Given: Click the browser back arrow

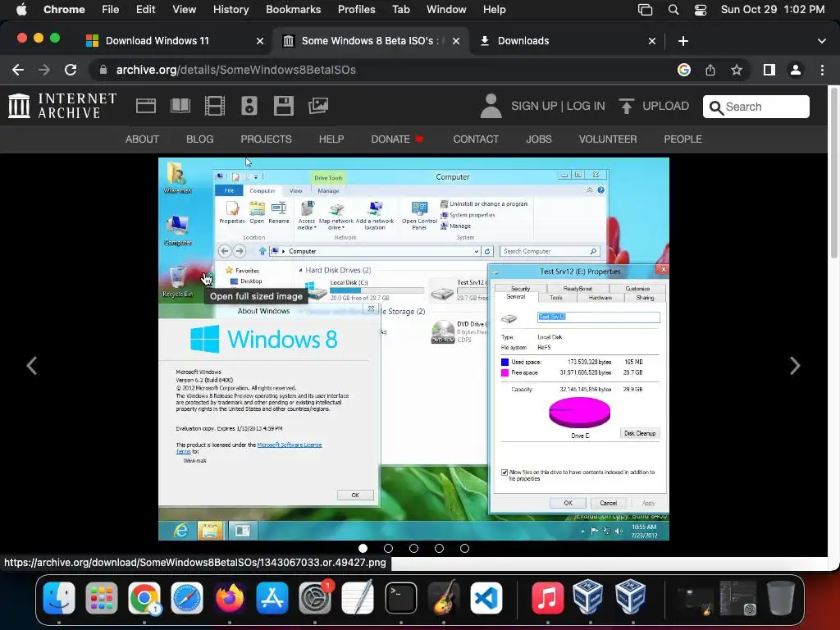Looking at the screenshot, I should (x=18, y=70).
